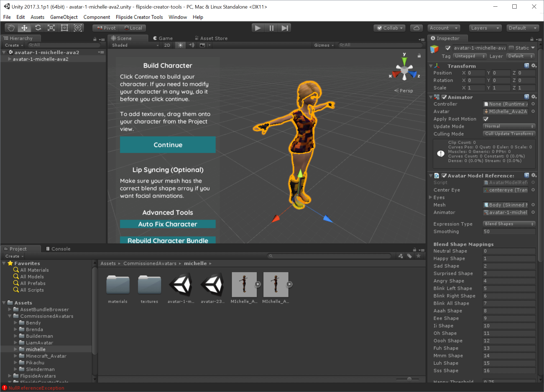Screen dimensions: 544x392
Task: Toggle scene audio speaker icon
Action: 191,45
